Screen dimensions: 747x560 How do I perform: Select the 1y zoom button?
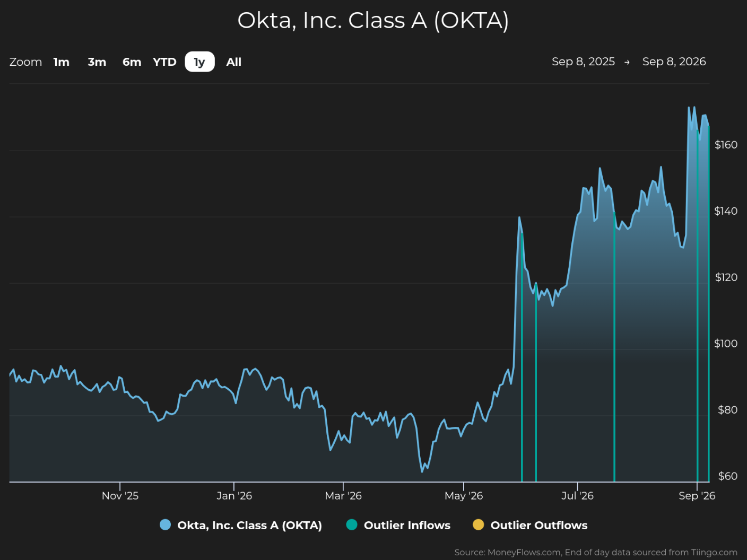tap(199, 62)
